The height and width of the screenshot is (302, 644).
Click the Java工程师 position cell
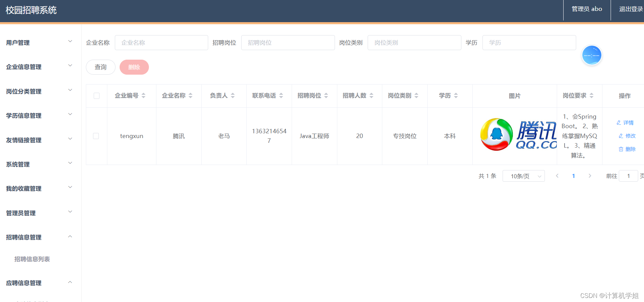pos(315,136)
